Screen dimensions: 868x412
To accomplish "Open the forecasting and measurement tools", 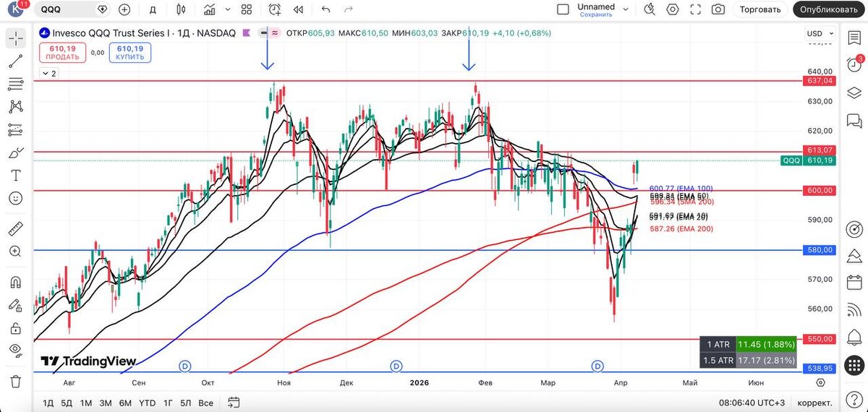I will coord(15,129).
